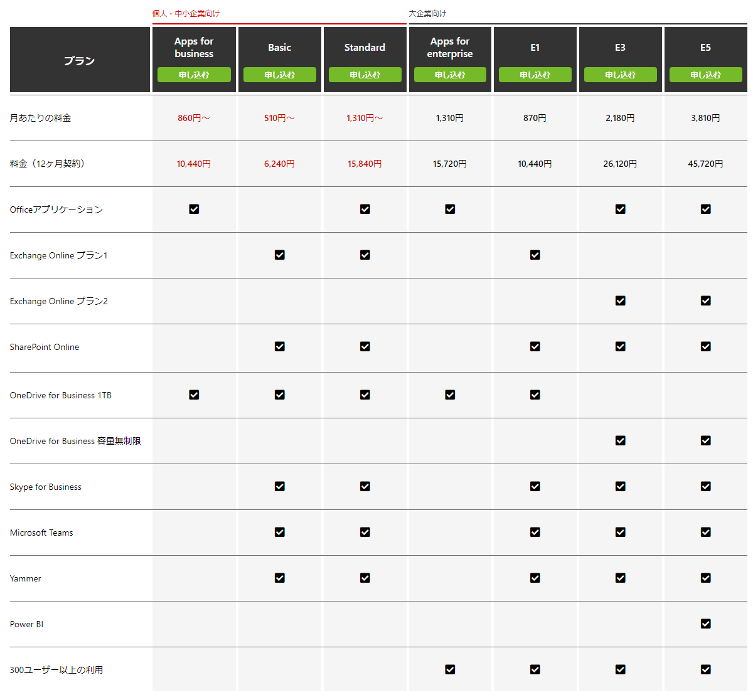Toggle Exchange Online プラン1 checkbox for Basic
The height and width of the screenshot is (700, 753).
pyautogui.click(x=280, y=255)
